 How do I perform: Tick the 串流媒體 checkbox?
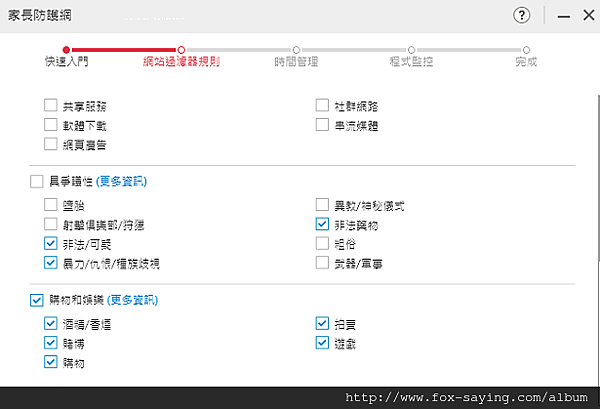(322, 125)
